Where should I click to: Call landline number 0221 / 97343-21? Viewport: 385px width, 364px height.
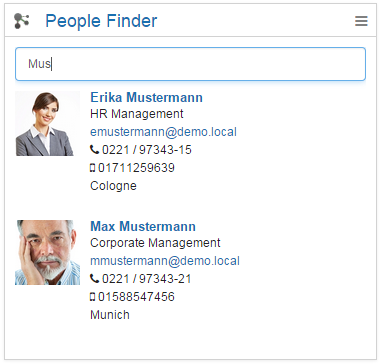coord(147,279)
